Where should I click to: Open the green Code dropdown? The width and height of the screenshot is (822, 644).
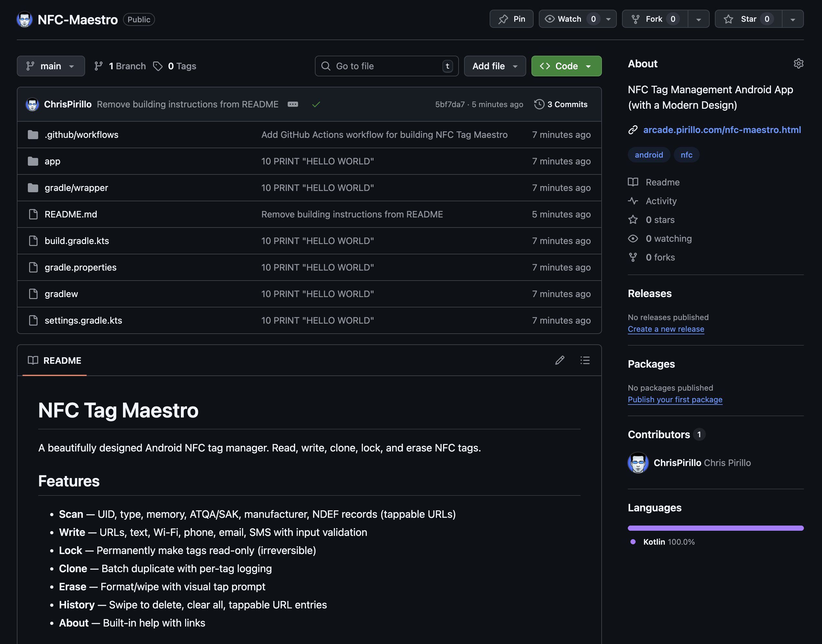click(566, 66)
